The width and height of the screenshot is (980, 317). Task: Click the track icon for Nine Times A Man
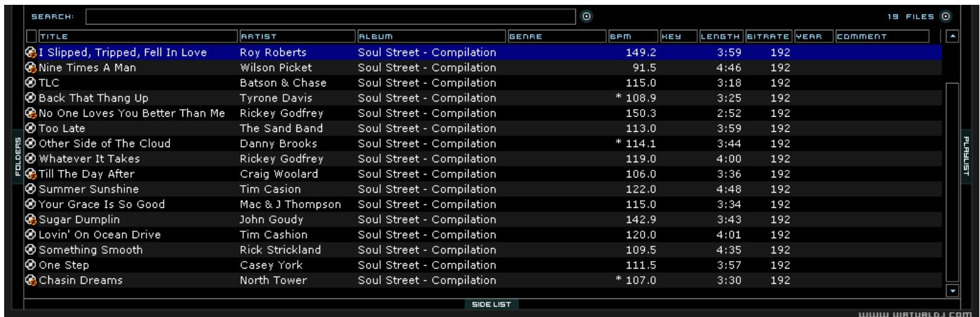tap(30, 68)
